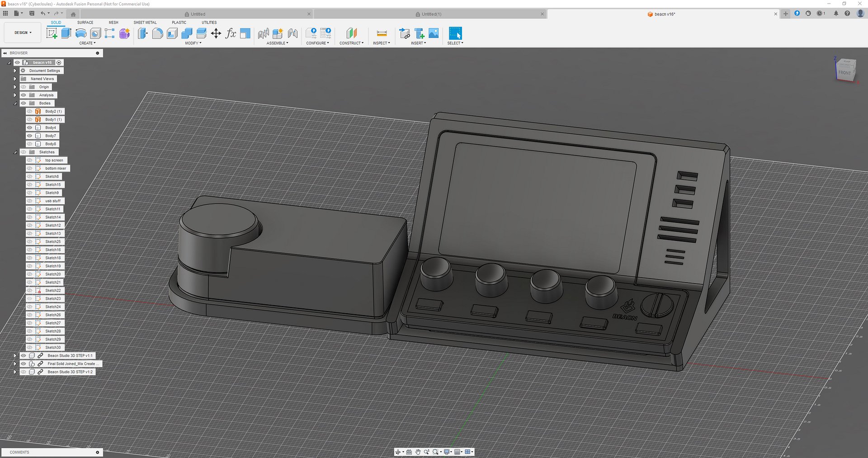
Task: Activate the beacn v16 root component radio
Action: [59, 62]
